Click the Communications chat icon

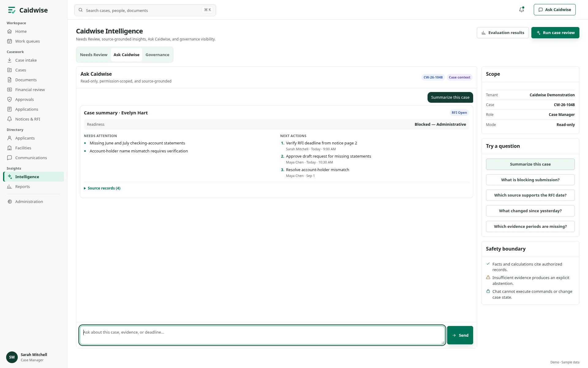coord(9,158)
